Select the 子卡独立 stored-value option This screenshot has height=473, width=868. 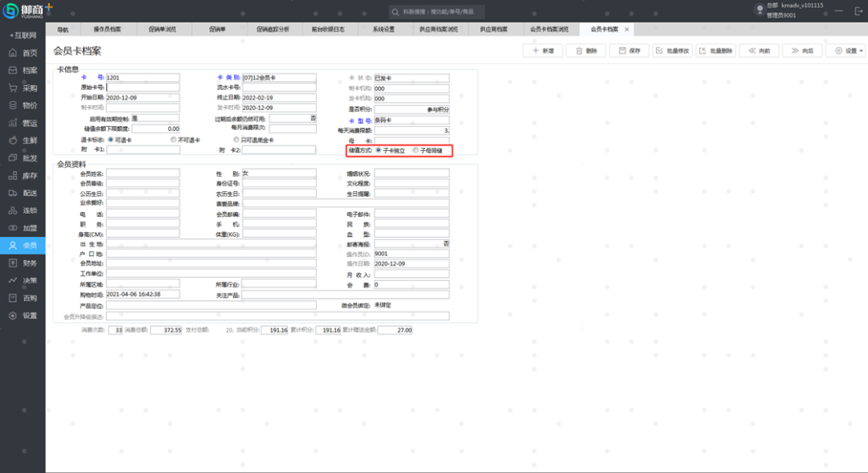379,150
